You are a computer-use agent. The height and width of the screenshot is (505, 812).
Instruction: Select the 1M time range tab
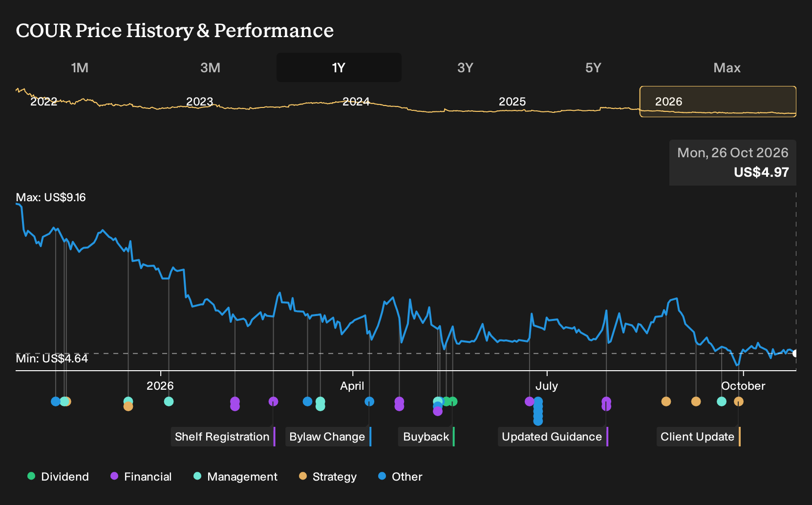tap(80, 67)
